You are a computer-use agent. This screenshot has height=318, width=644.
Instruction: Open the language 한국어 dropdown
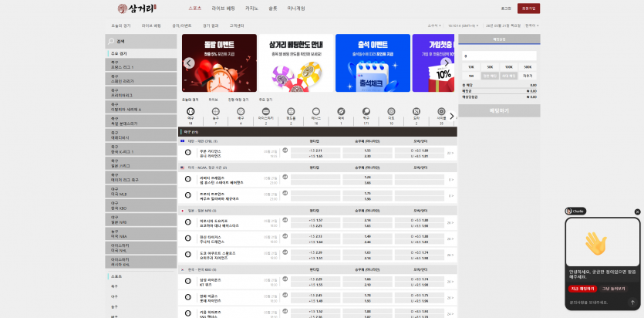532,25
